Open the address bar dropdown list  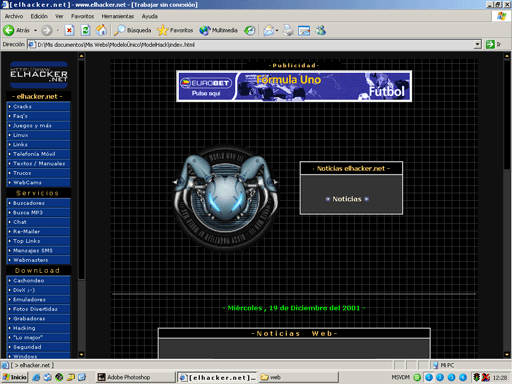point(478,44)
